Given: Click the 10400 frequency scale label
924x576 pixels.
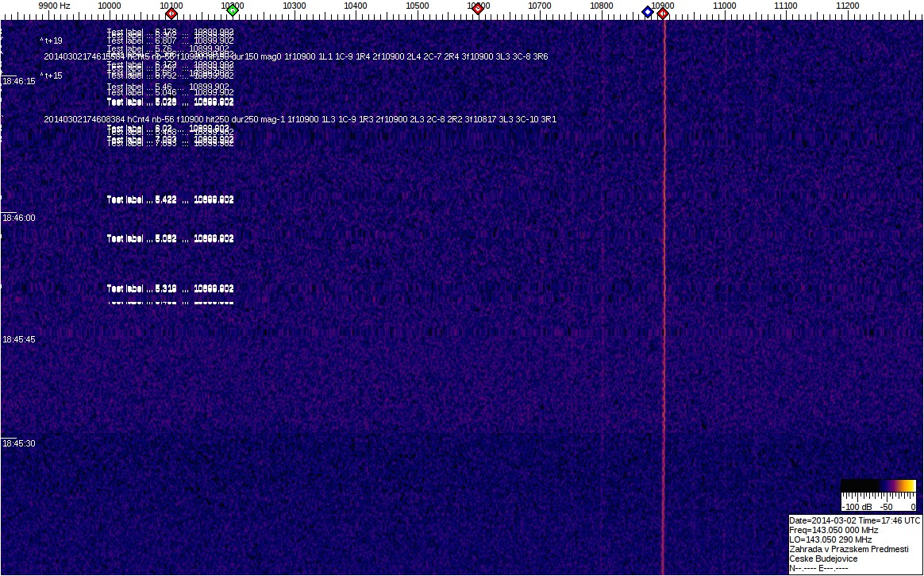Looking at the screenshot, I should click(356, 6).
